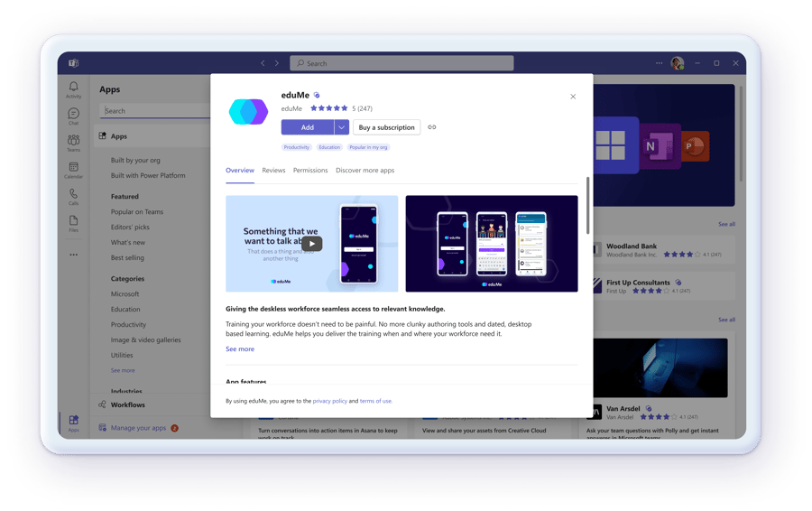Switch to the Overview tab
The image size is (812, 511).
pos(240,170)
